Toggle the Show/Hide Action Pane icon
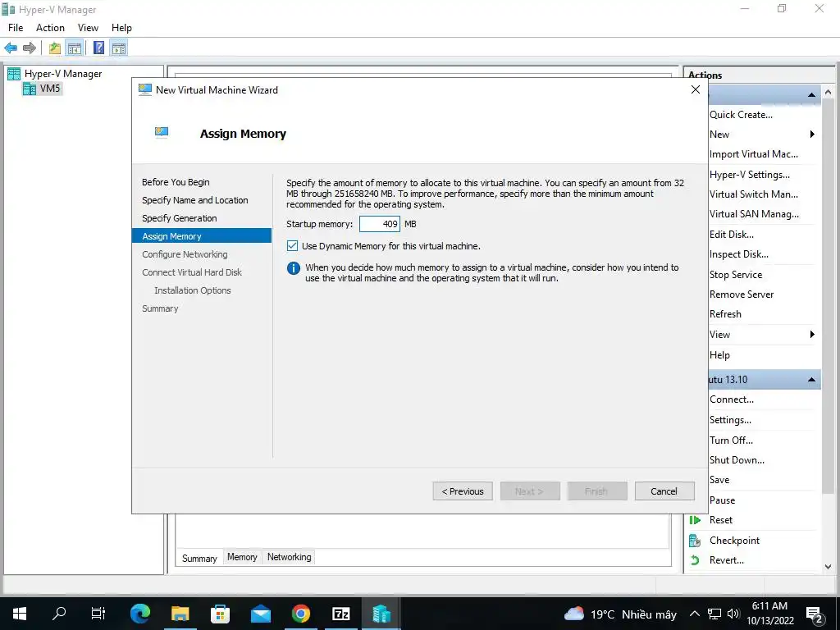 (119, 48)
